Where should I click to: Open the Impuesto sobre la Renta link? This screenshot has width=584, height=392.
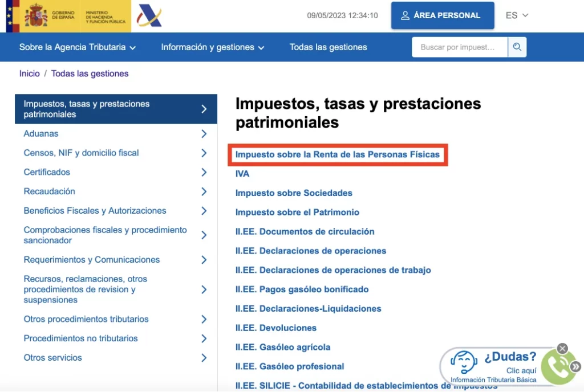(x=338, y=154)
